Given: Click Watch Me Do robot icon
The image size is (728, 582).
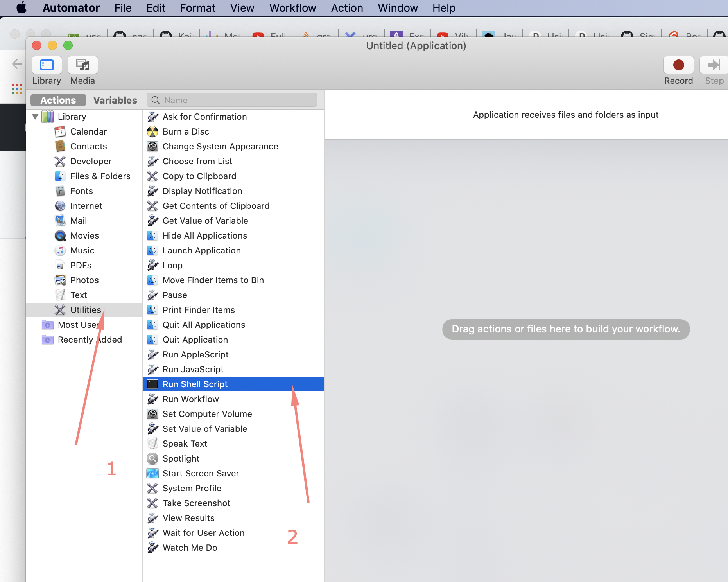Looking at the screenshot, I should click(x=152, y=548).
